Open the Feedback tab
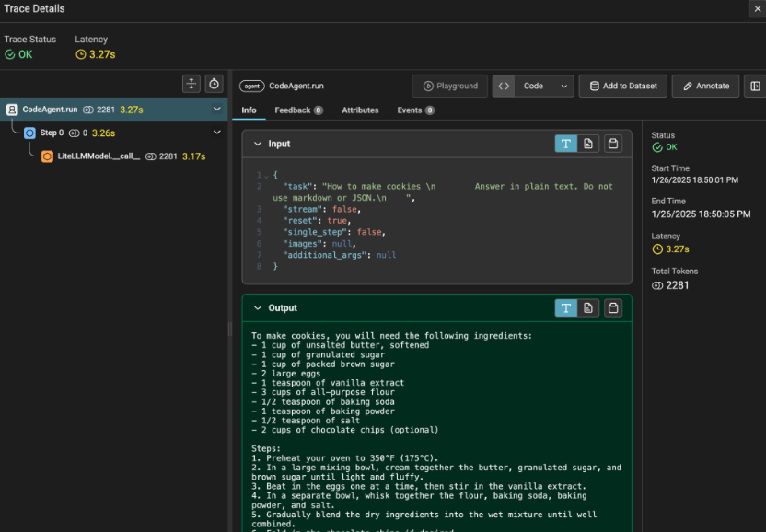The image size is (766, 532). (x=293, y=110)
